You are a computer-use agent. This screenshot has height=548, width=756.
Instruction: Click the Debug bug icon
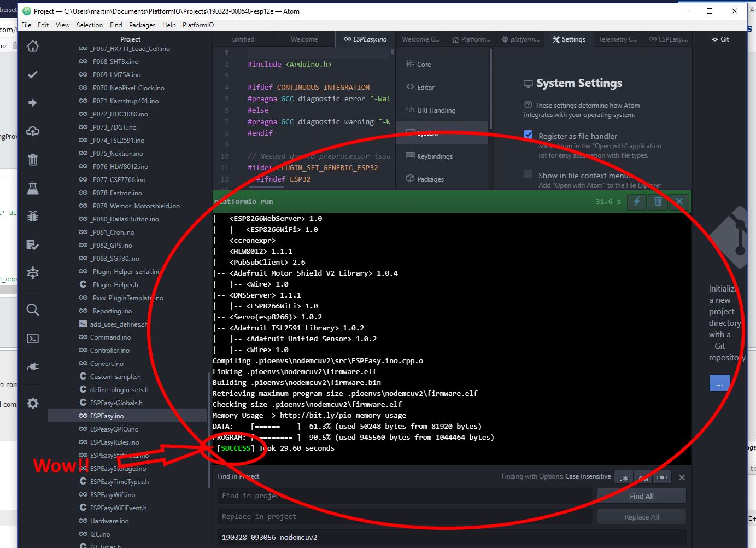pos(33,216)
